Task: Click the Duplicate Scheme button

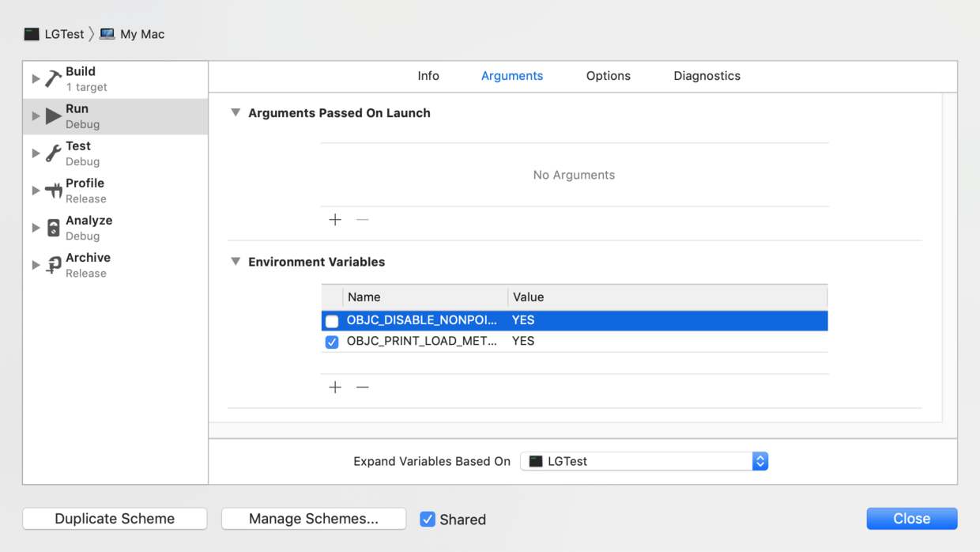Action: tap(115, 519)
